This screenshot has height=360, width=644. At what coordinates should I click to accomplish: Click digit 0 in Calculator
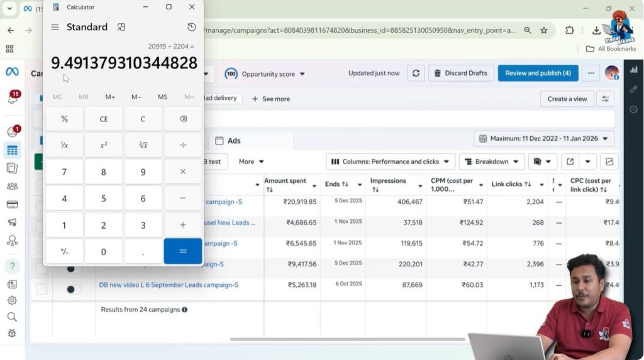pos(104,251)
